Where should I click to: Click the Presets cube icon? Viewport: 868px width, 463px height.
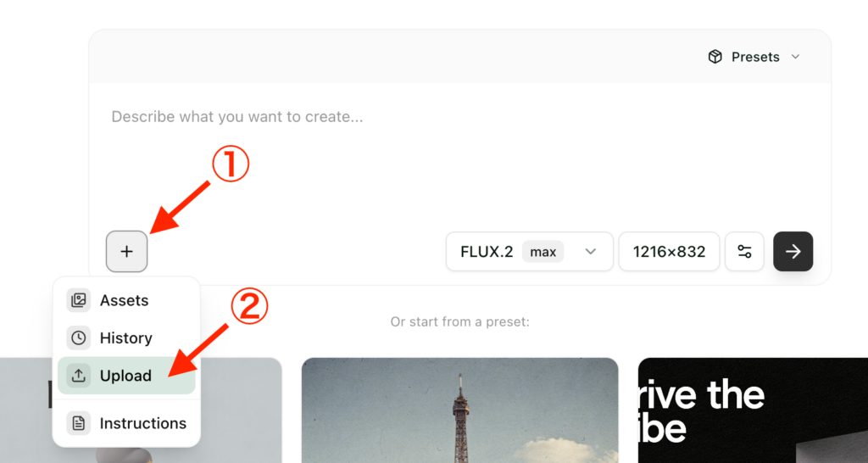[x=715, y=57]
